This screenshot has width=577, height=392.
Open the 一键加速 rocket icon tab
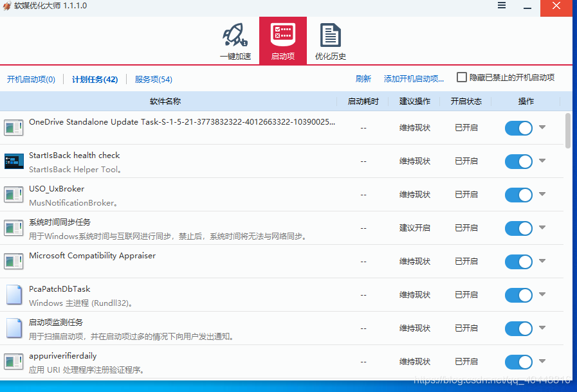point(235,41)
